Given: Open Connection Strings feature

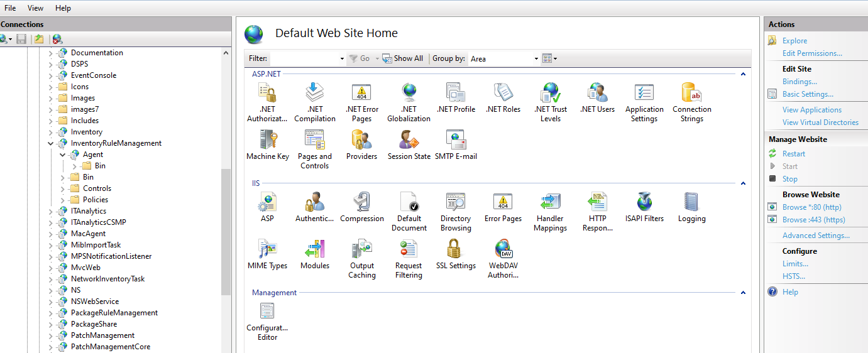Looking at the screenshot, I should [x=691, y=102].
